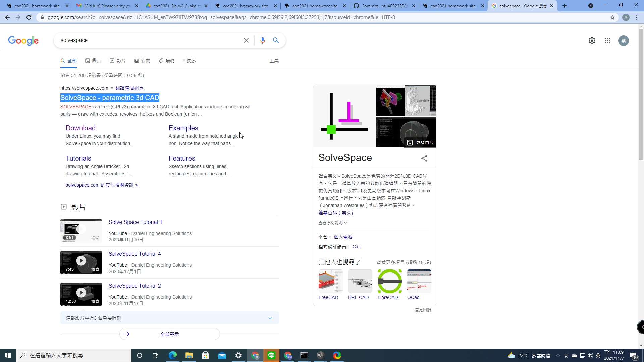This screenshot has width=644, height=362.
Task: Open Windows notification center
Action: [634, 355]
